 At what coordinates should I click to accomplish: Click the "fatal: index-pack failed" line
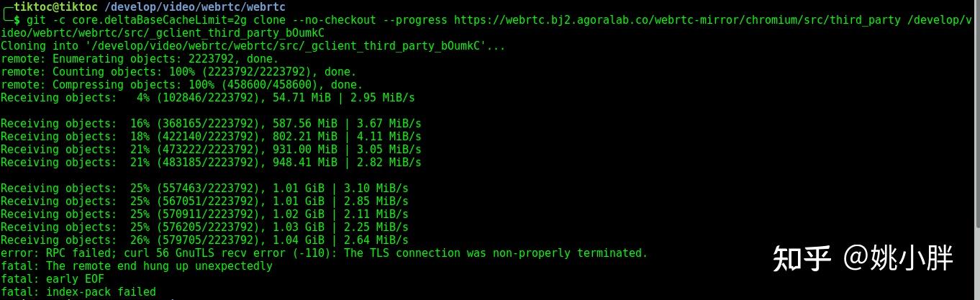coord(78,292)
